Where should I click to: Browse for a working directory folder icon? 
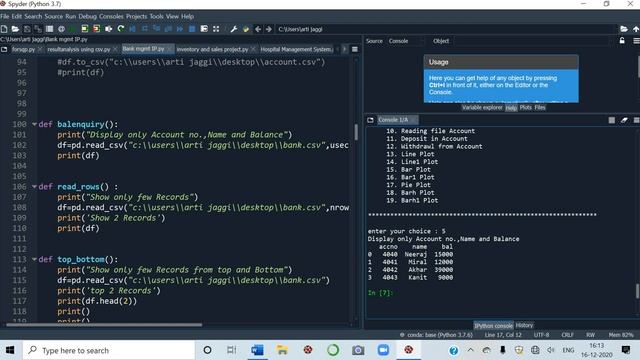[x=624, y=29]
